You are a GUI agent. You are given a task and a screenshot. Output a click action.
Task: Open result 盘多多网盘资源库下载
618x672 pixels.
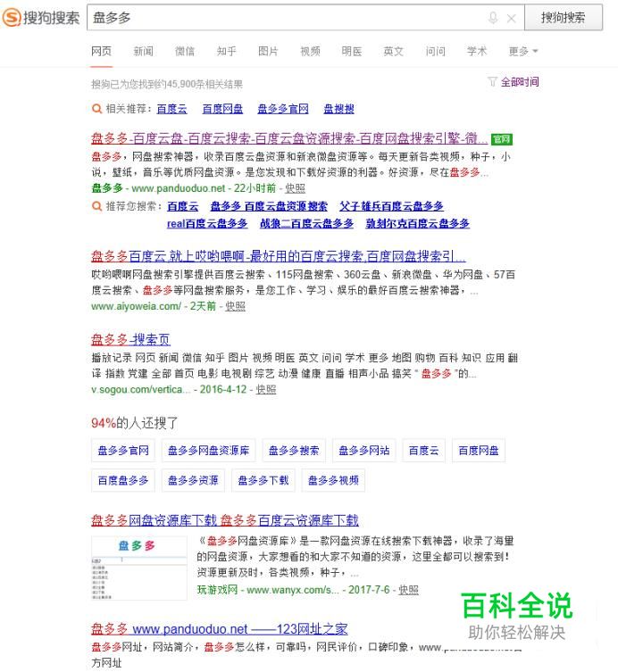coord(225,520)
